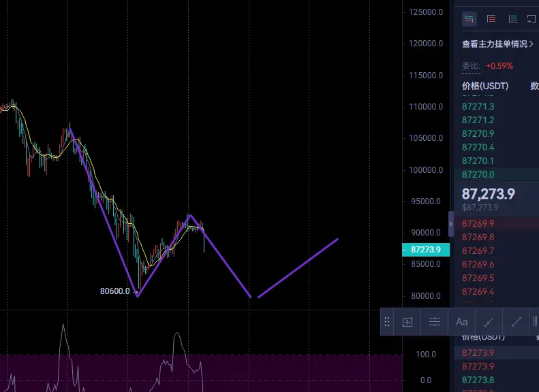Select ask price 87270.1

click(x=478, y=161)
